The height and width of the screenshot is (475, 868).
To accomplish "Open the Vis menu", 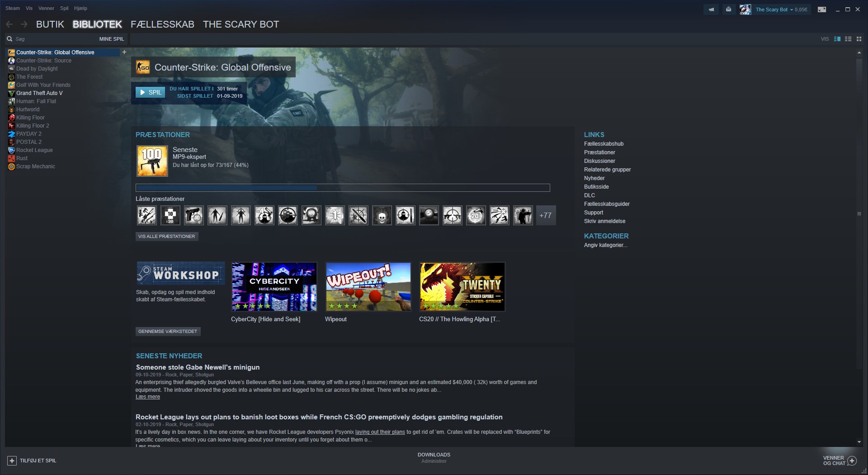I will [29, 8].
